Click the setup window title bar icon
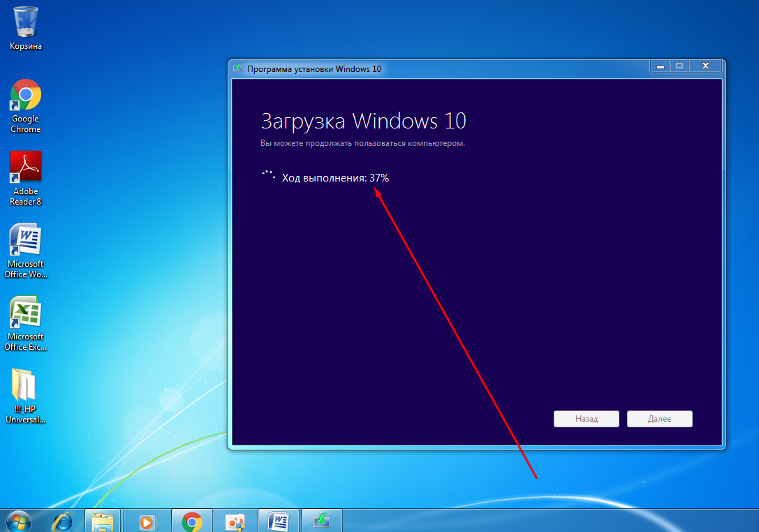The height and width of the screenshot is (532, 759). 237,68
